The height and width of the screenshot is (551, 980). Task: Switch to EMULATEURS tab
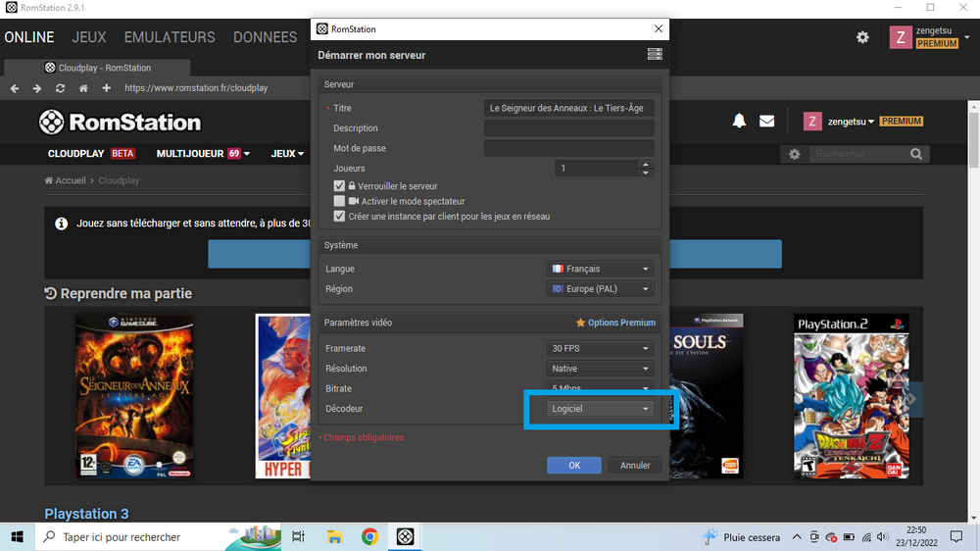point(170,37)
